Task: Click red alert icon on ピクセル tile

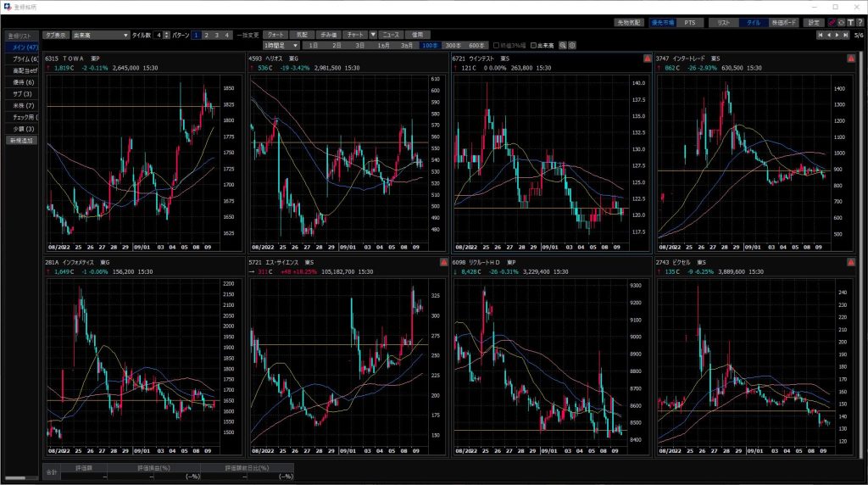Action: 849,263
